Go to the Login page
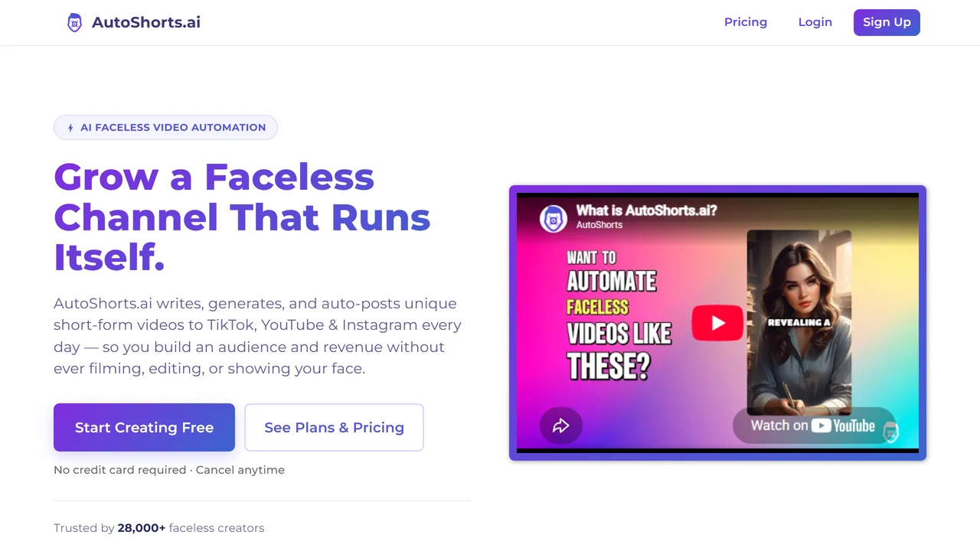Screen dimensions: 980x551 coord(815,22)
